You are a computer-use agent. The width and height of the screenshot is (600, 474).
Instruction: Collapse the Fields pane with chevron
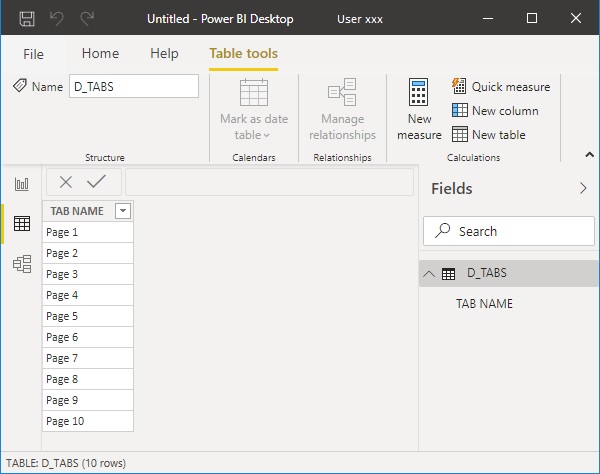click(x=583, y=188)
